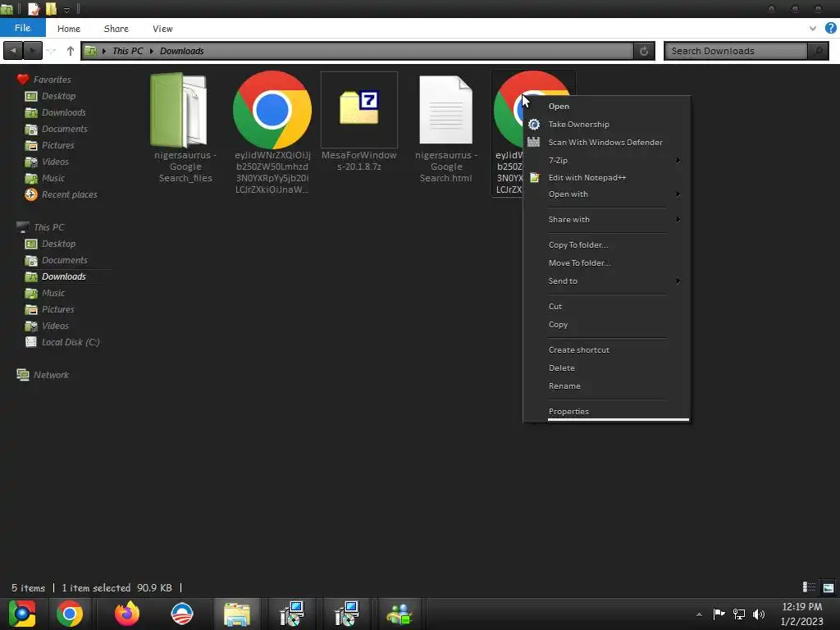Click the Start button on taskbar
This screenshot has height=630, width=840.
tap(22, 614)
